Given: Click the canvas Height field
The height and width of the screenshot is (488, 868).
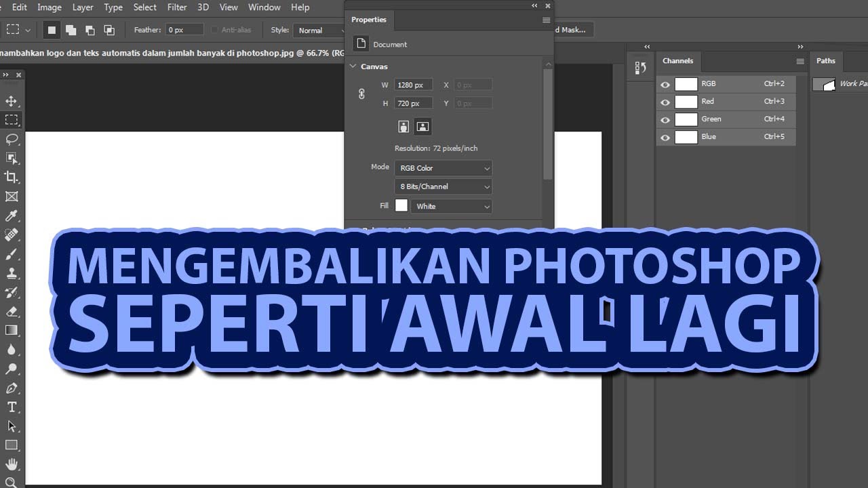Looking at the screenshot, I should [x=414, y=104].
